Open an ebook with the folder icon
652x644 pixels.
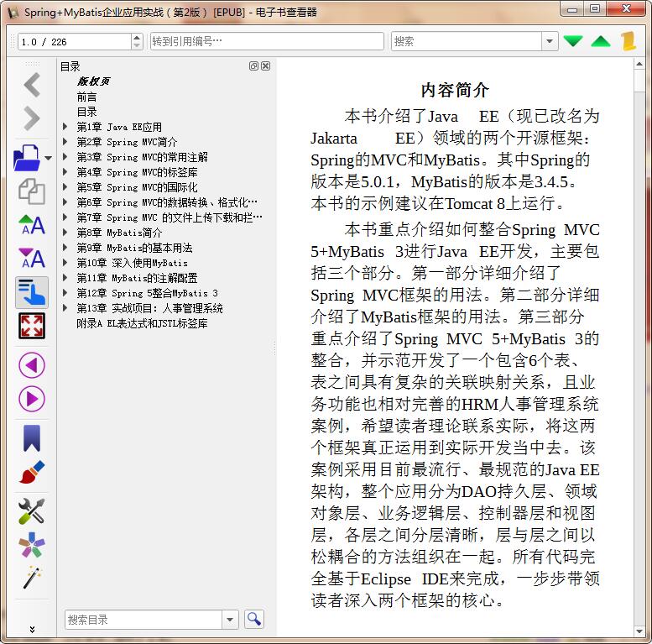pos(27,158)
